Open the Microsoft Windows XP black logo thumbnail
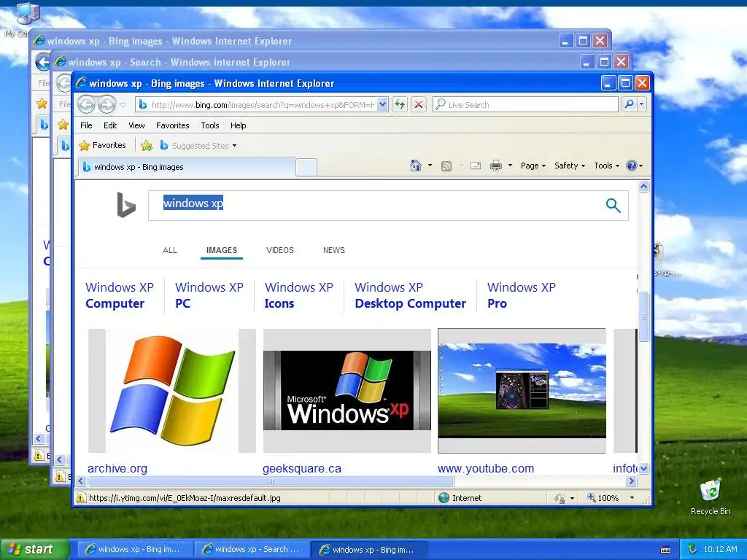747x560 pixels. tap(347, 391)
